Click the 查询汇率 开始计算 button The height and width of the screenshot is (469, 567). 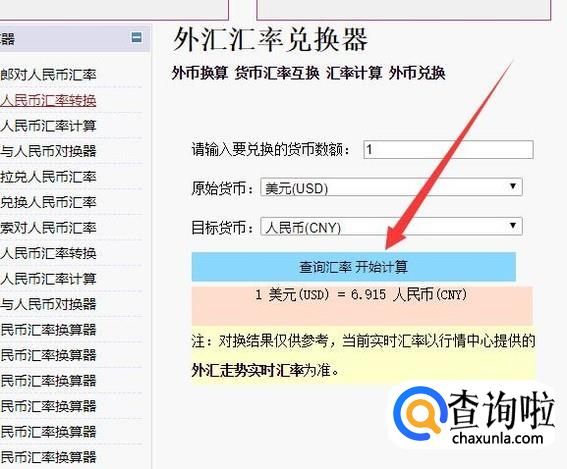(353, 267)
